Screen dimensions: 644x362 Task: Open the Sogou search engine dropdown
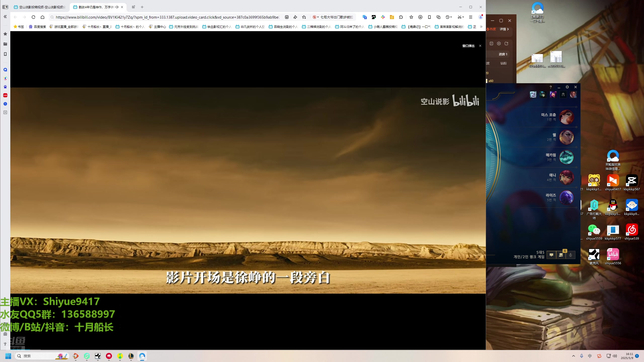pos(316,17)
